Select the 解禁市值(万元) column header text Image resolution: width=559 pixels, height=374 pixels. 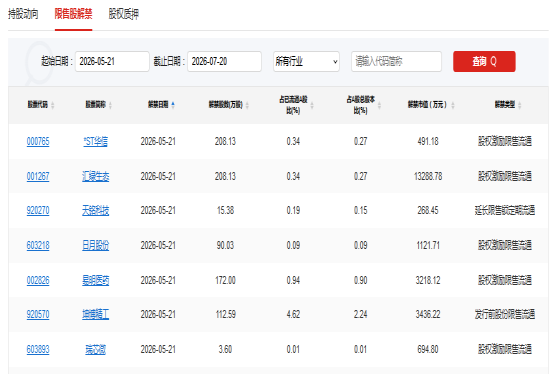[427, 104]
